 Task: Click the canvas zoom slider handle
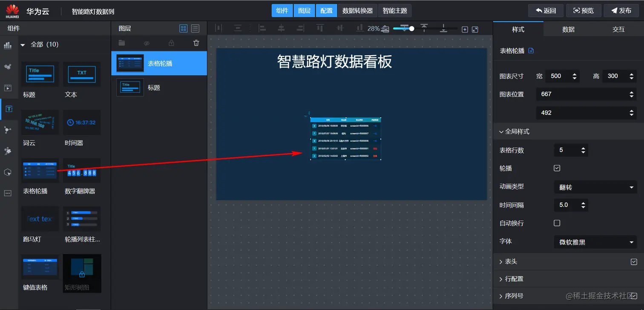pyautogui.click(x=411, y=28)
